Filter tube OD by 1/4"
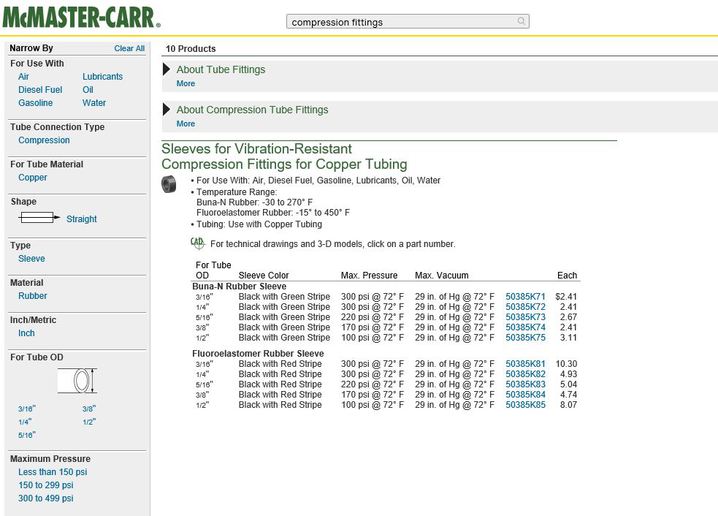 (x=25, y=422)
